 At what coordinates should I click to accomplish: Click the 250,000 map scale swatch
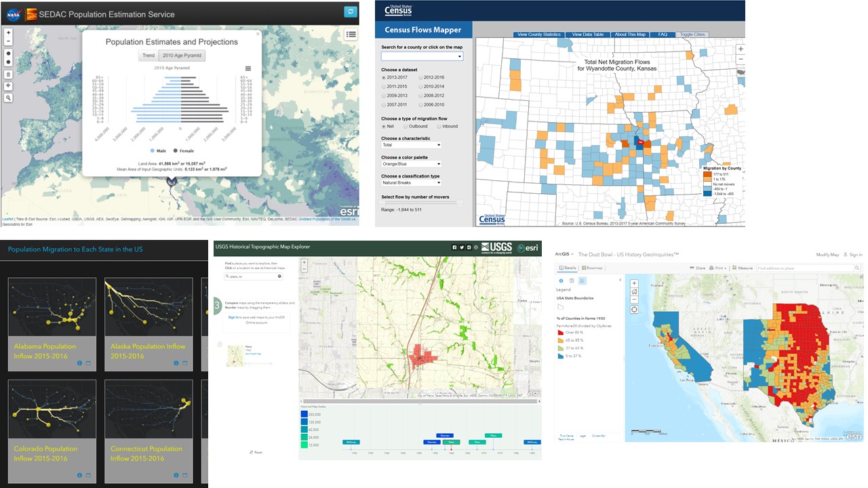(x=304, y=413)
